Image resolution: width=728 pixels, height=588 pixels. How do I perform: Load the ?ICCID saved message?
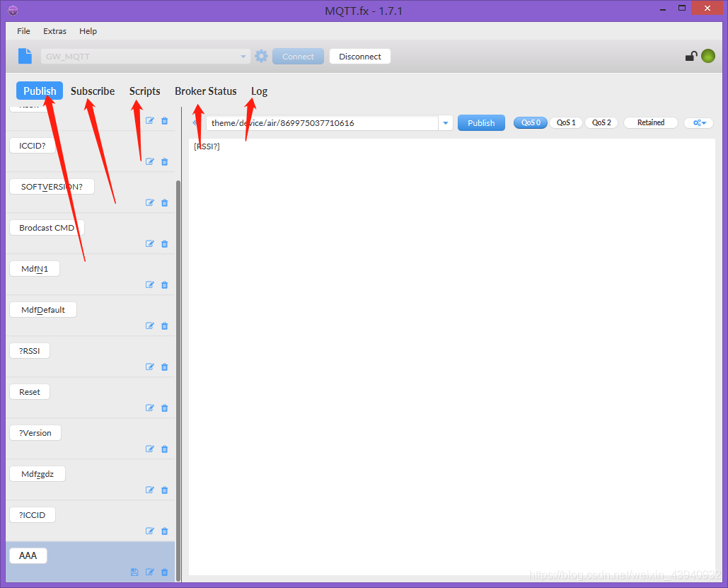point(33,515)
